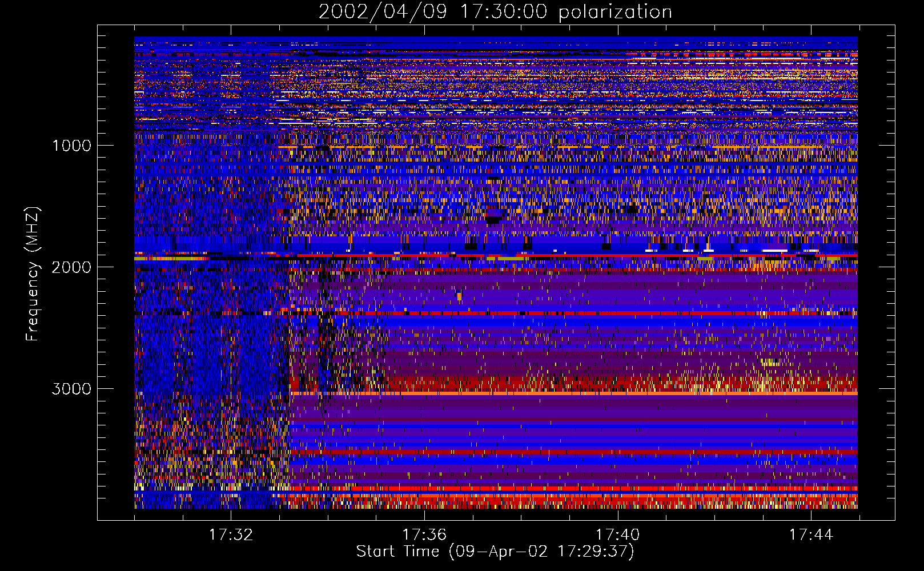Click the orange horizontal band just below 3000 MHz

573,393
